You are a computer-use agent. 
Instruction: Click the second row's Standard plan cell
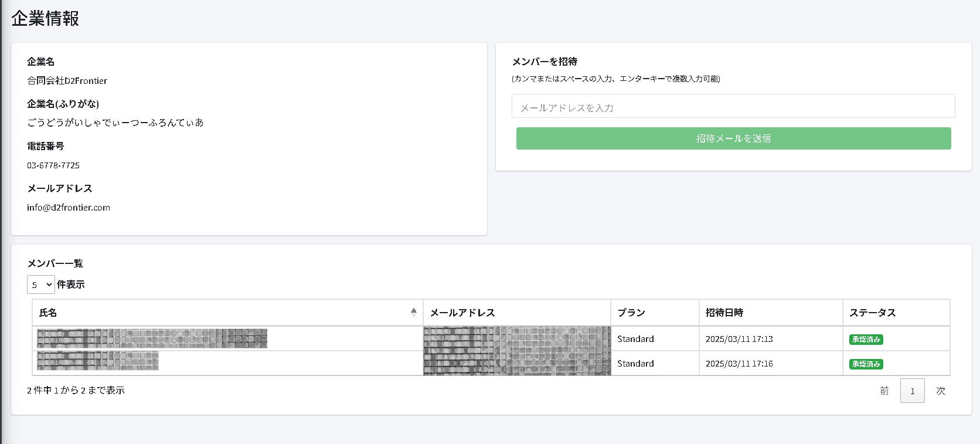635,364
